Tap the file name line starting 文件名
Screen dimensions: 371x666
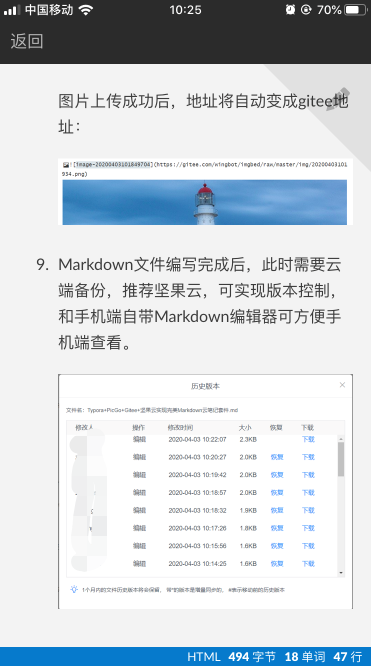pyautogui.click(x=152, y=410)
